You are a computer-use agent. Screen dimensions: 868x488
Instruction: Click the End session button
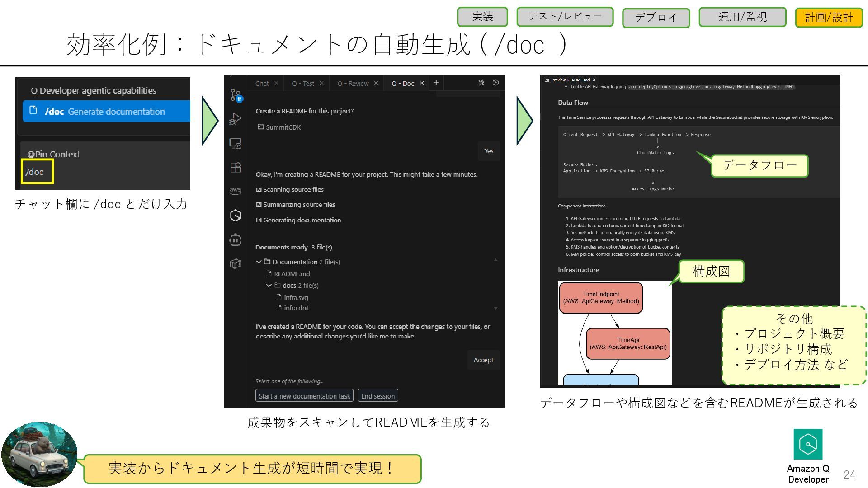pos(378,396)
